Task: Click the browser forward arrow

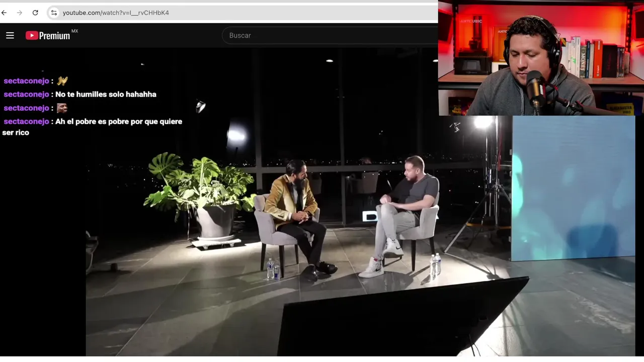Action: click(x=20, y=13)
